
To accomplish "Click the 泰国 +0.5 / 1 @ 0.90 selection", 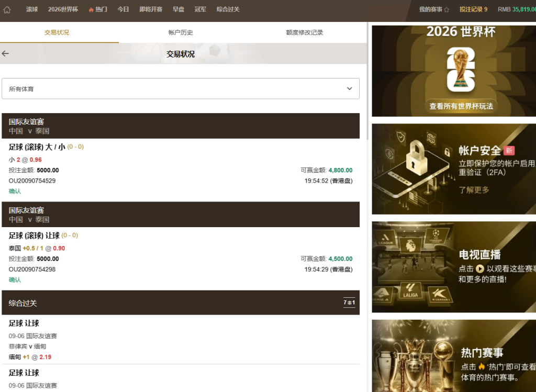I will tap(37, 248).
